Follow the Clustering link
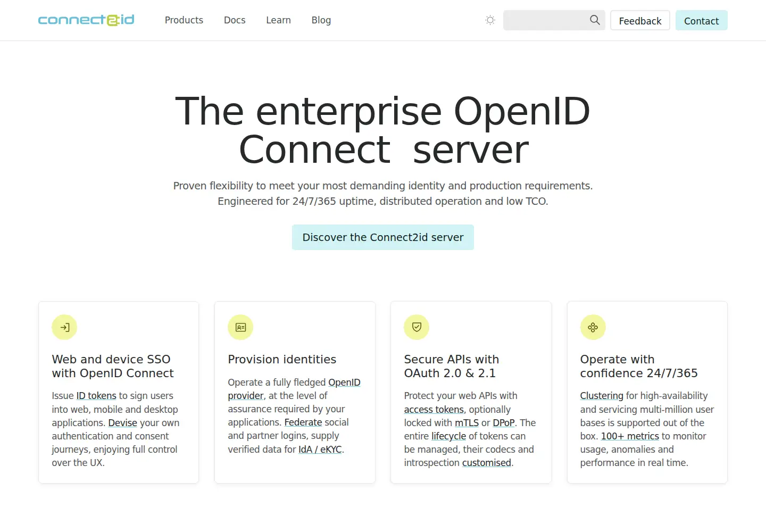The image size is (766, 532). coord(602,396)
